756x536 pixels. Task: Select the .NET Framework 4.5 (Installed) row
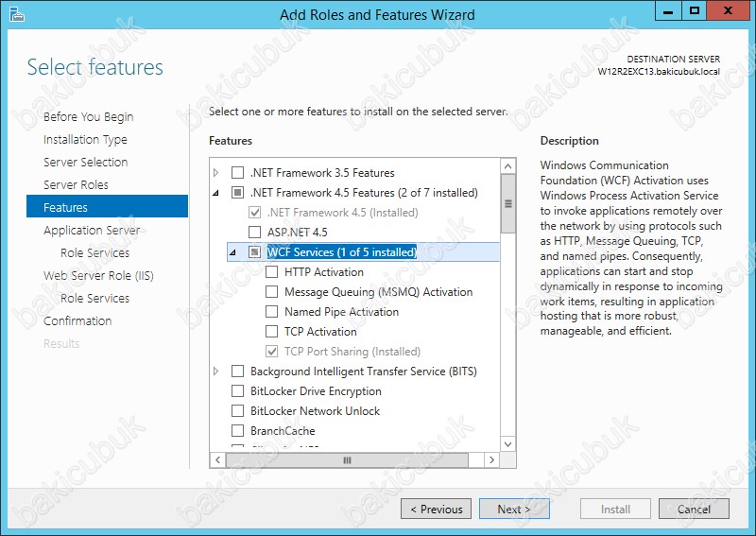point(343,213)
